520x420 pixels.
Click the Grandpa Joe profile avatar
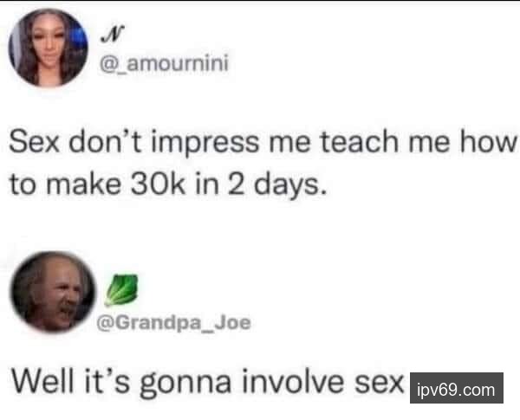click(x=53, y=291)
